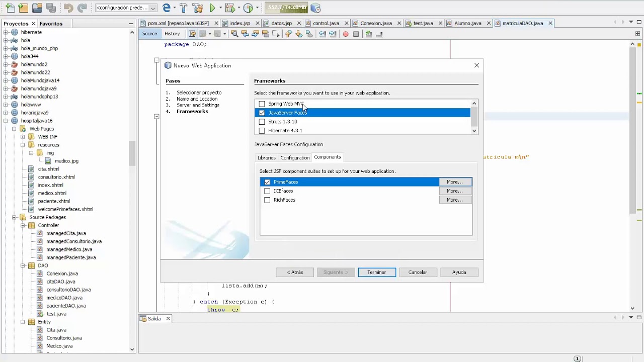Click Find Next Occurrence editor icon
This screenshot has width=644, height=362.
255,34
